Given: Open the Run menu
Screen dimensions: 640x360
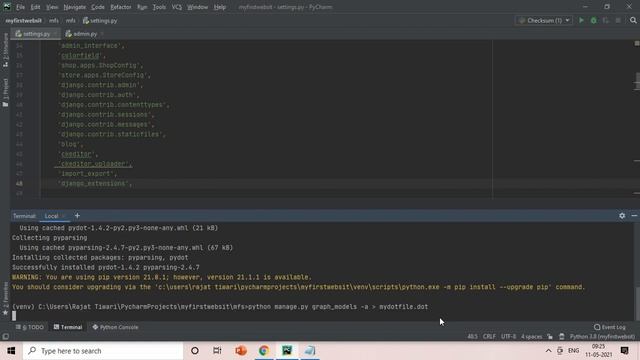Looking at the screenshot, I should click(142, 7).
